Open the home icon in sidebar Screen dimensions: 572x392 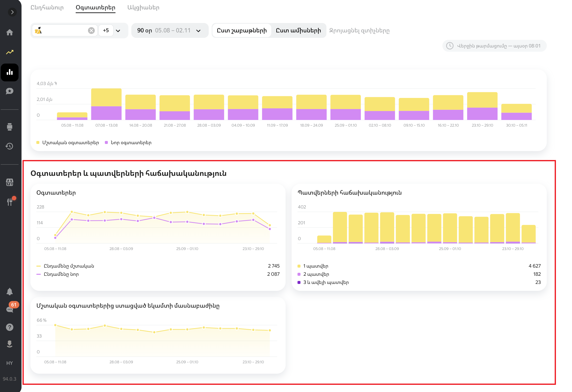(x=10, y=32)
